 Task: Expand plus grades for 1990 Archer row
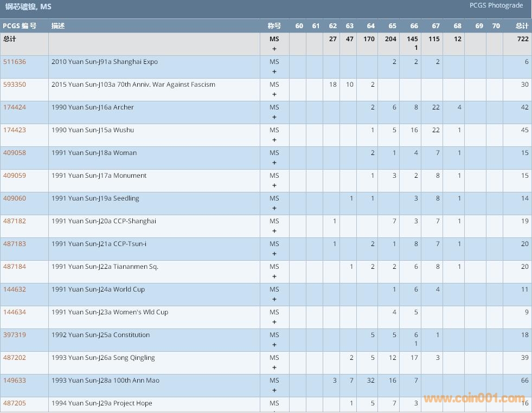[274, 117]
